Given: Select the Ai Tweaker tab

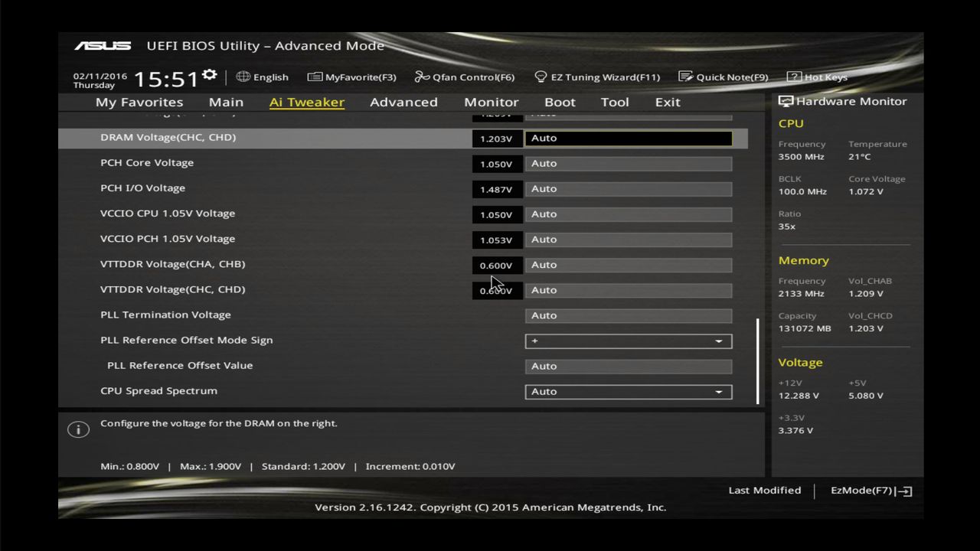Looking at the screenshot, I should [307, 102].
